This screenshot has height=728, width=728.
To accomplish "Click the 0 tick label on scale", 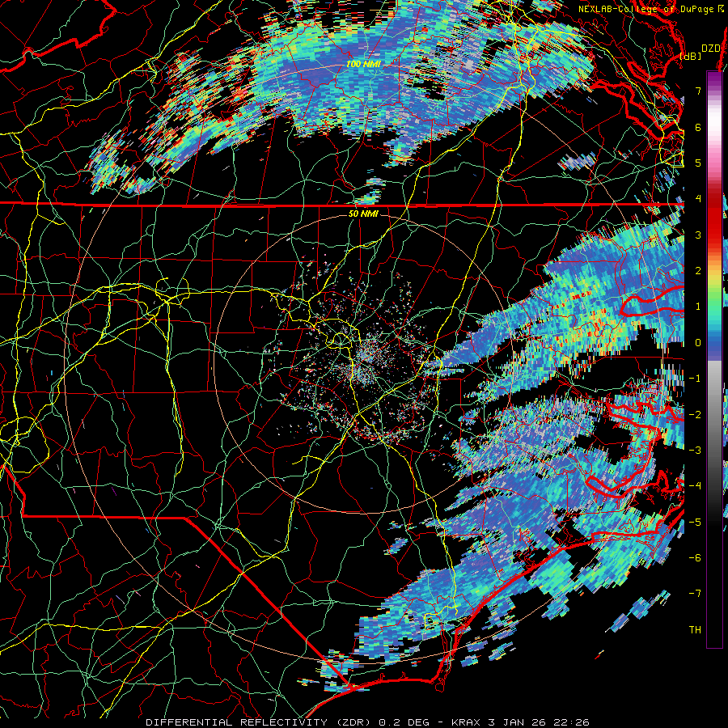I will 698,343.
